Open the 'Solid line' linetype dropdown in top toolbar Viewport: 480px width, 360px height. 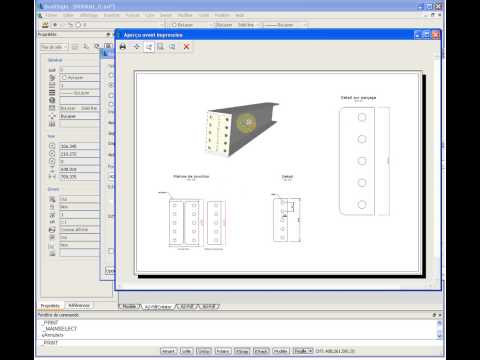coord(238,25)
